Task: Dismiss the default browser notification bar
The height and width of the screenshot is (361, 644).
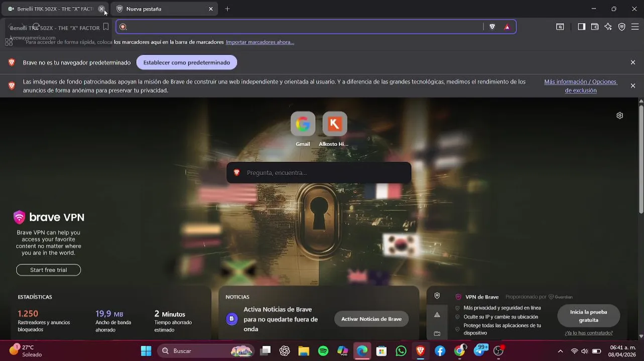Action: 633,63
